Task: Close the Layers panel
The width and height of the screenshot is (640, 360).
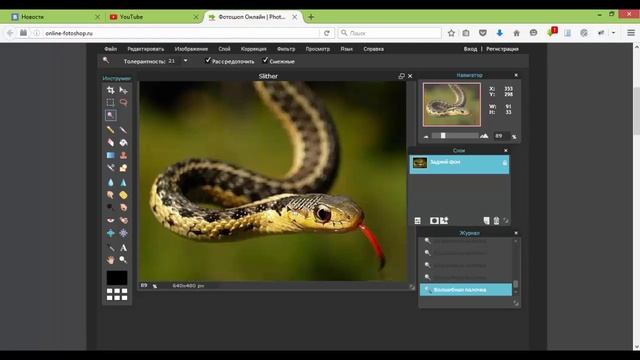Action: [506, 151]
